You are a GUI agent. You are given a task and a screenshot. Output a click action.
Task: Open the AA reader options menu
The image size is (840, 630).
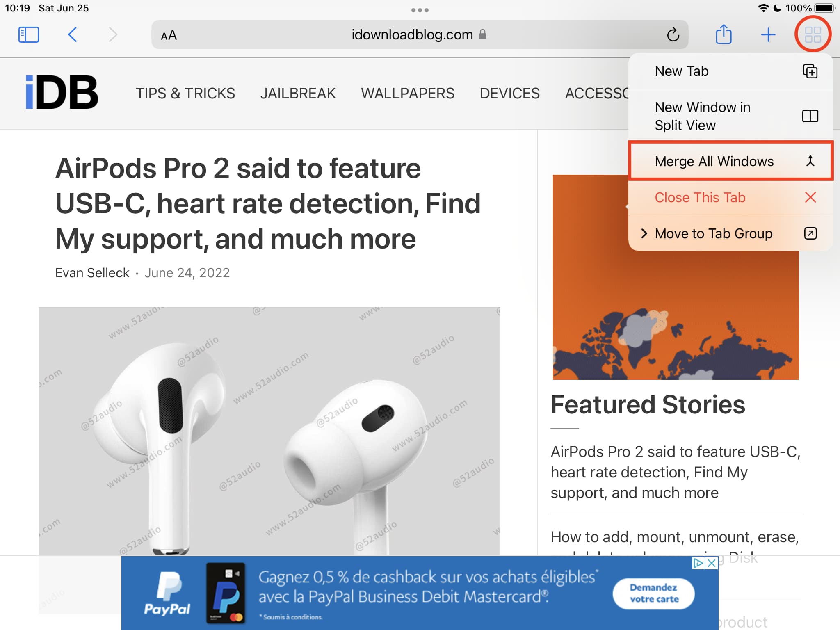click(x=169, y=35)
